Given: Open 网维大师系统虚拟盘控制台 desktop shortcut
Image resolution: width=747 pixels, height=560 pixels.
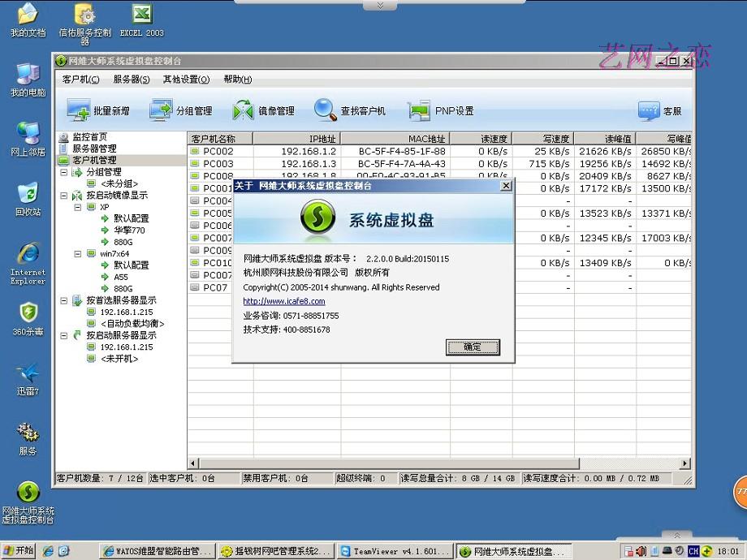Looking at the screenshot, I should click(x=28, y=502).
